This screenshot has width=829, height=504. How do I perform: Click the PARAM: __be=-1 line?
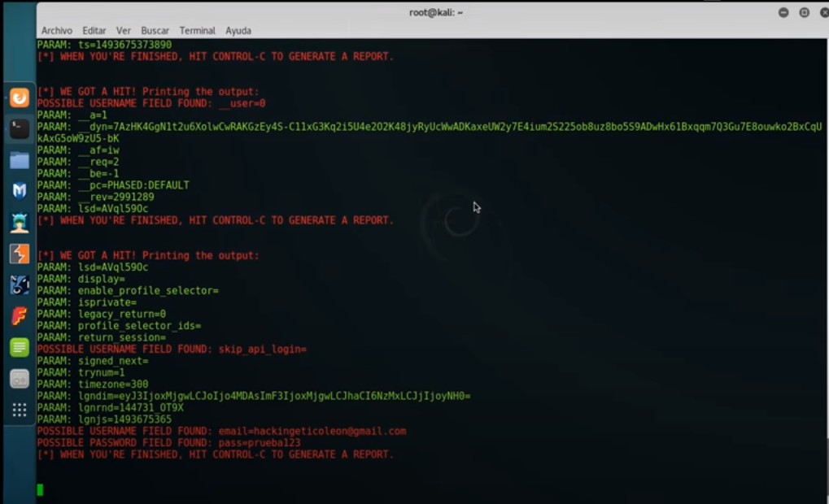(78, 173)
